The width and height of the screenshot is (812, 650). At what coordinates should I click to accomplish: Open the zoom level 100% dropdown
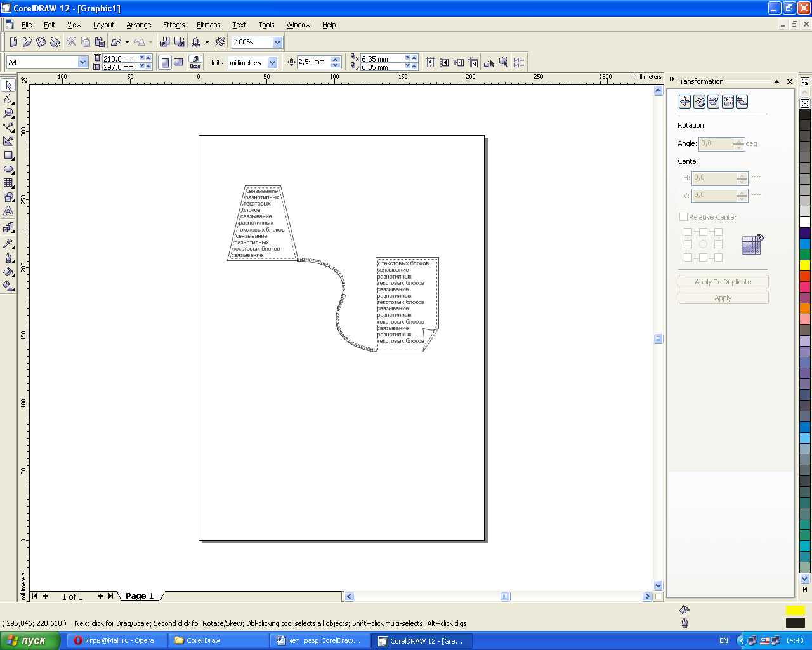[277, 42]
